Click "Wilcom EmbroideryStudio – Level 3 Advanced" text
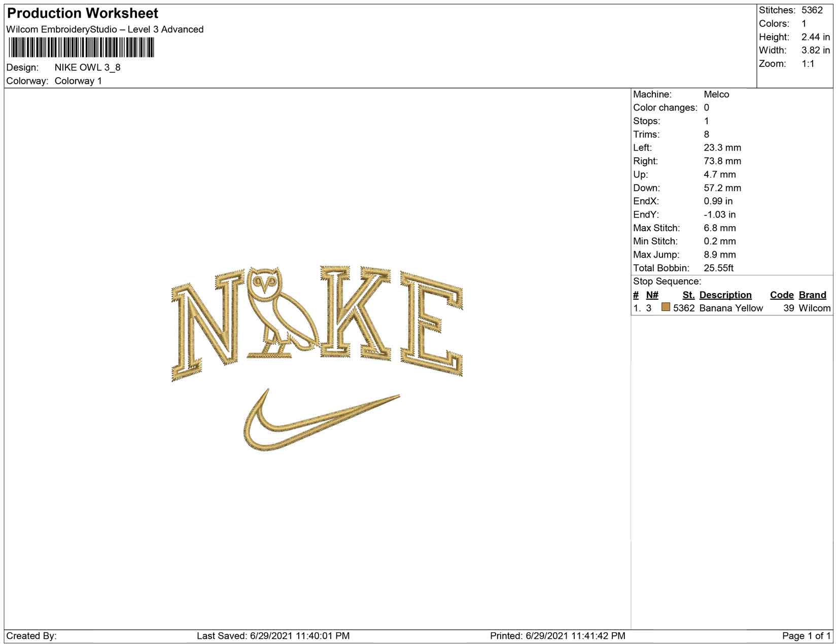This screenshot has height=644, width=837. (x=105, y=29)
